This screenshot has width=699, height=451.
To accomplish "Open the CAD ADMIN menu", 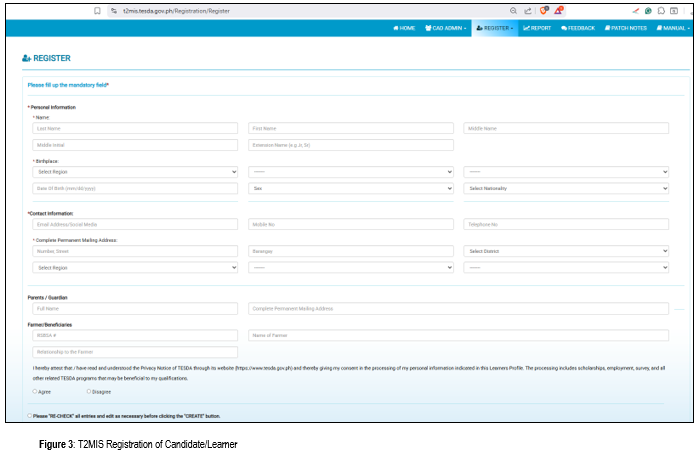I will (445, 28).
